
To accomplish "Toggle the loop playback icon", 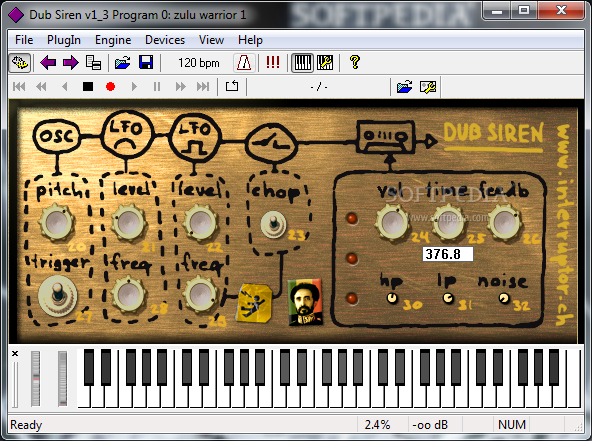I will pyautogui.click(x=232, y=86).
